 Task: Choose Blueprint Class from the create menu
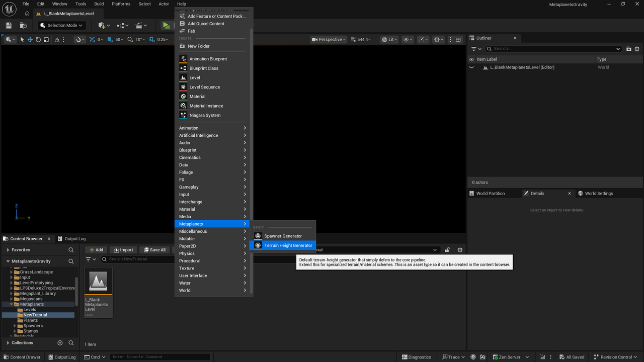point(212,68)
